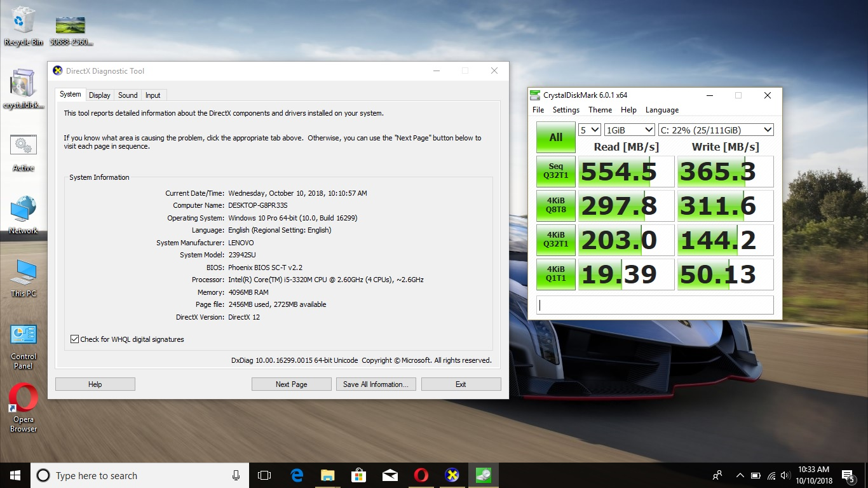This screenshot has width=868, height=488.
Task: Open the Recycle Bin desktop icon
Action: coord(24,27)
